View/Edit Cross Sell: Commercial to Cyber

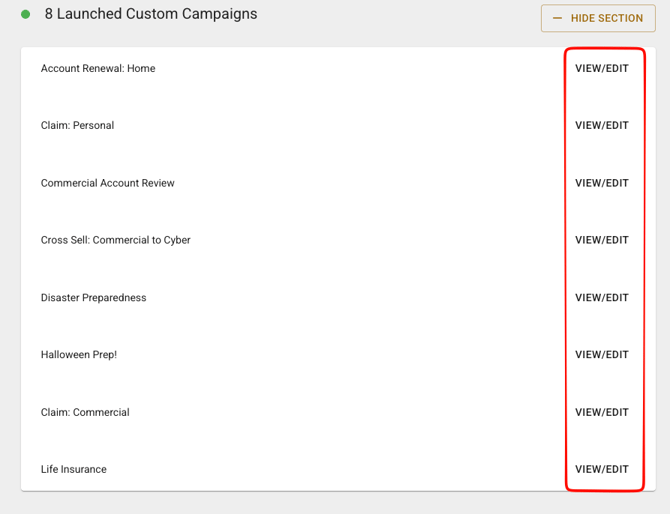tap(602, 240)
